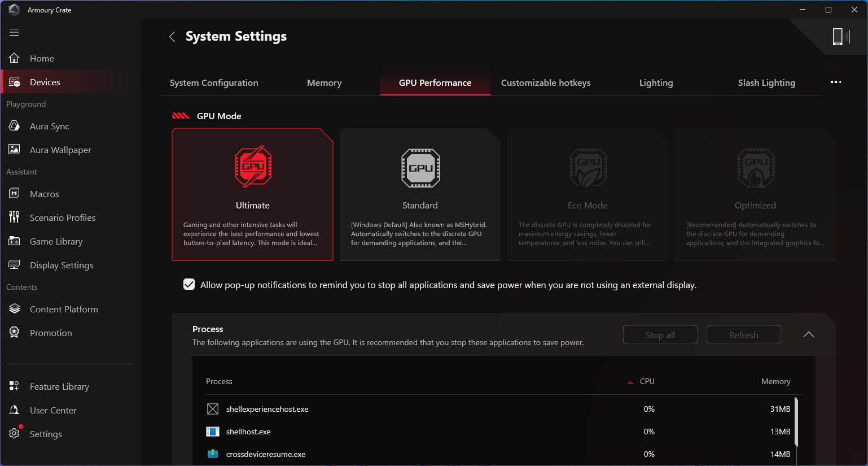Open Scenario Profiles in the sidebar
Screen dimensions: 868x466
tap(63, 217)
